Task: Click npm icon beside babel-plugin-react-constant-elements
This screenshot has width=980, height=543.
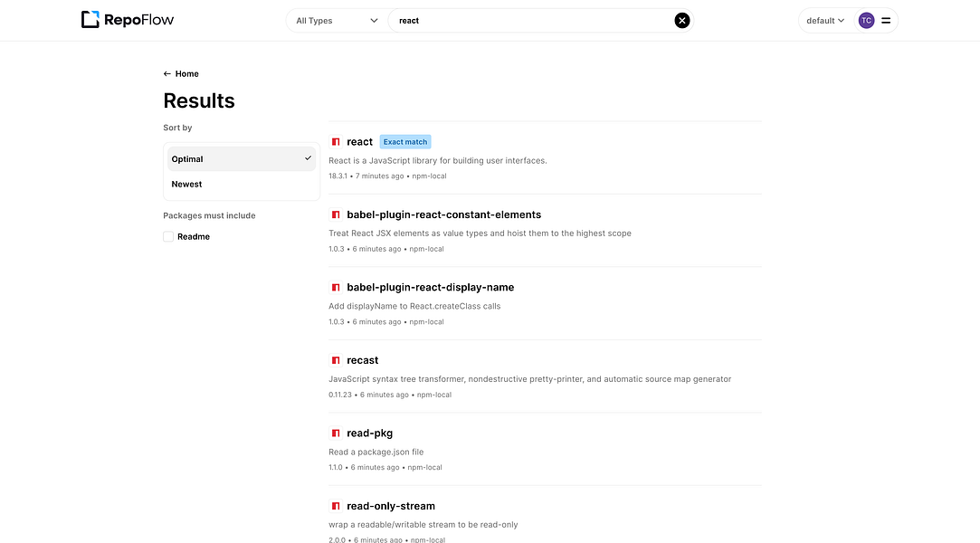Action: [x=336, y=214]
